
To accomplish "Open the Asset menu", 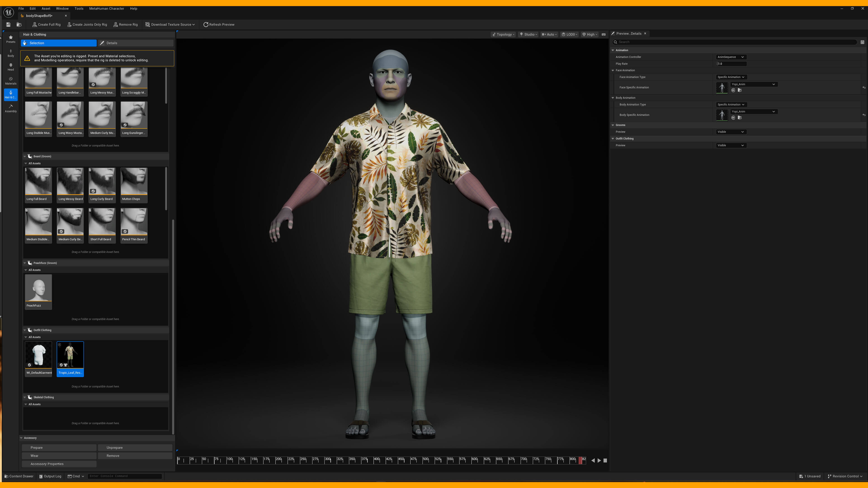I will point(46,8).
